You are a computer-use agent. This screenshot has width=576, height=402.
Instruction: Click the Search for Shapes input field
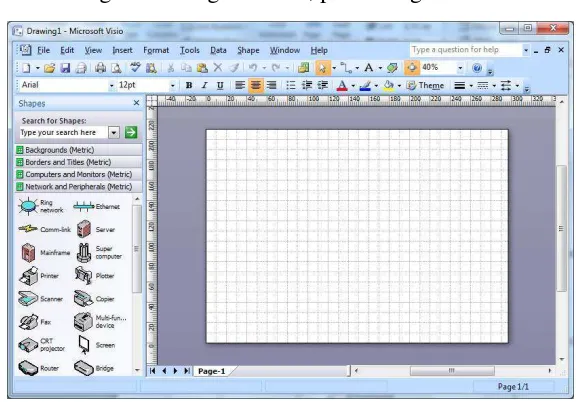[64, 132]
